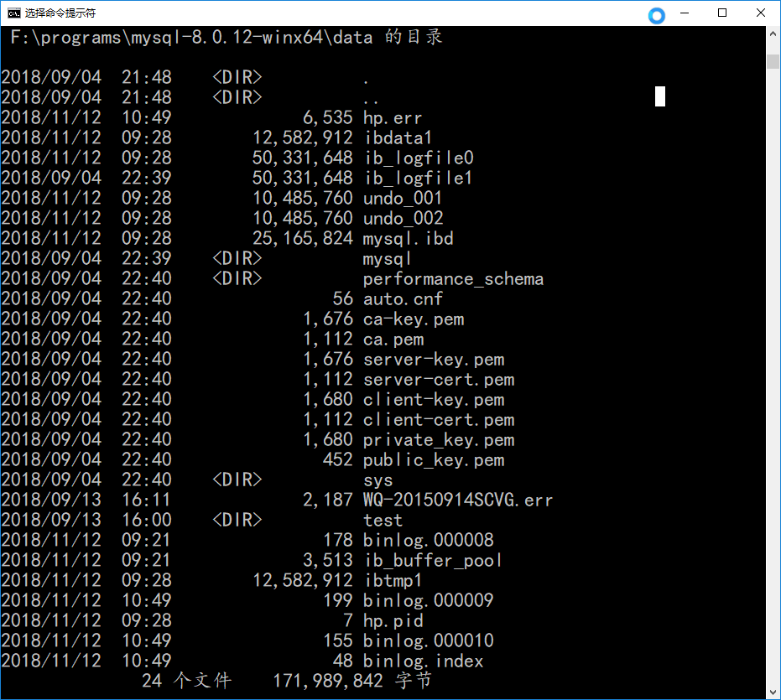Click the binlog.index file name

424,661
